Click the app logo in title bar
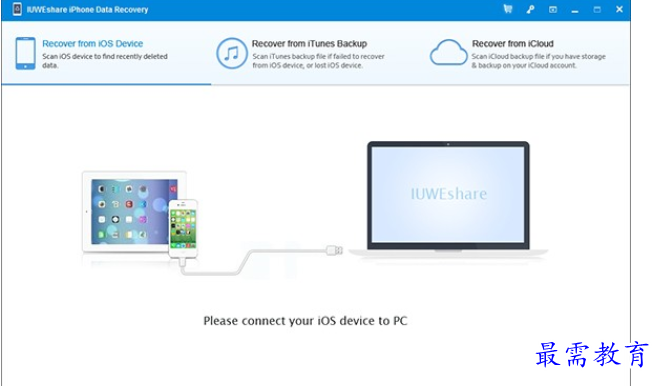Image resolution: width=657 pixels, height=386 pixels. 17,9
